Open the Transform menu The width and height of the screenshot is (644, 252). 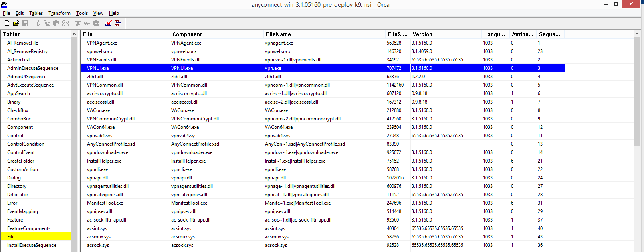click(59, 13)
